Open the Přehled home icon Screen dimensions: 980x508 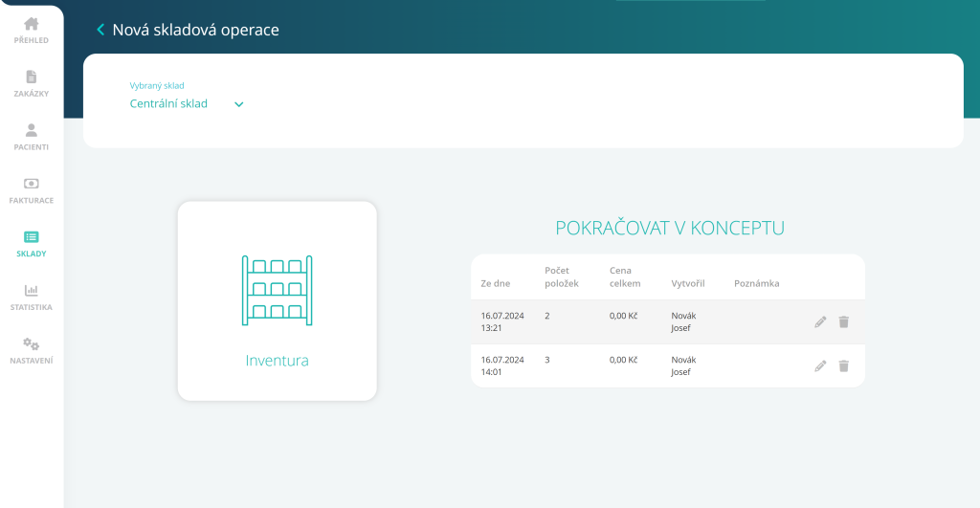[x=32, y=24]
